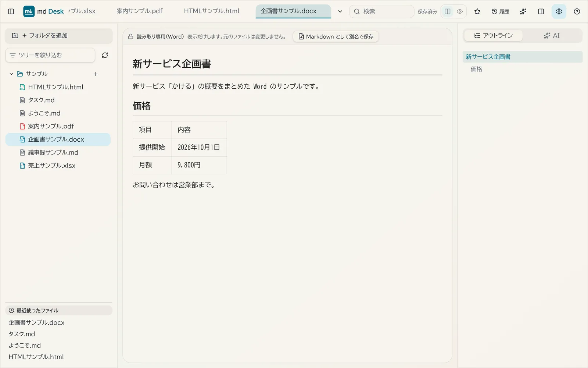Open タスク.md in the file tree
This screenshot has height=368, width=588.
pos(58,100)
